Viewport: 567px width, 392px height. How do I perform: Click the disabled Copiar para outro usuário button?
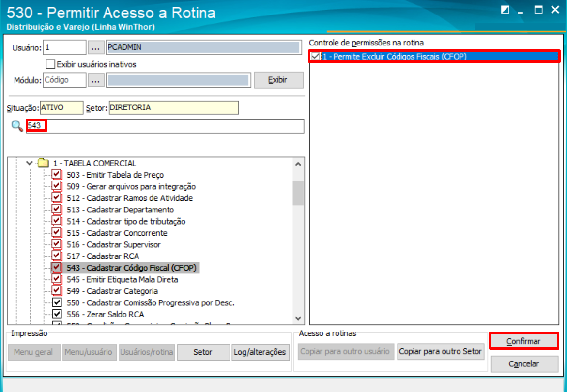tap(345, 351)
